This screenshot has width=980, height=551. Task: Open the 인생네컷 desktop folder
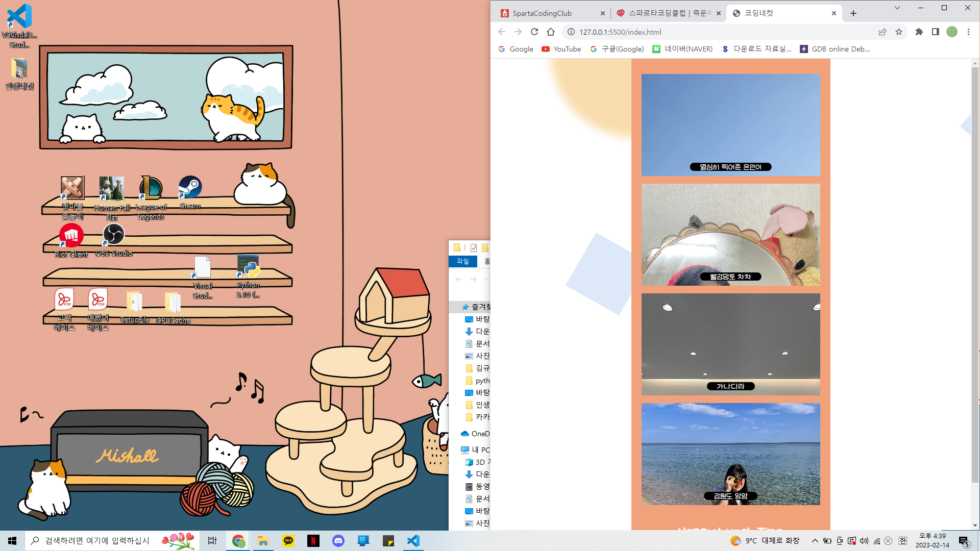pyautogui.click(x=19, y=74)
